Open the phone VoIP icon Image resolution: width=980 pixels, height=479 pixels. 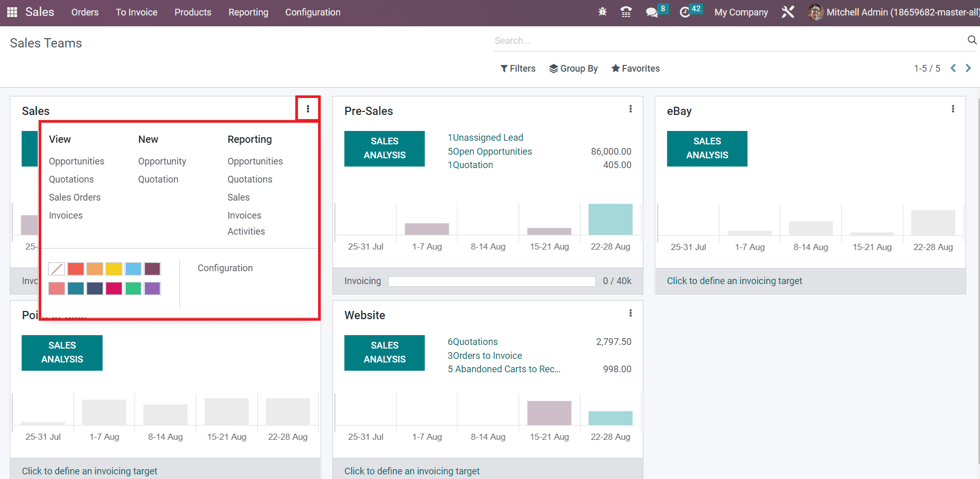626,12
